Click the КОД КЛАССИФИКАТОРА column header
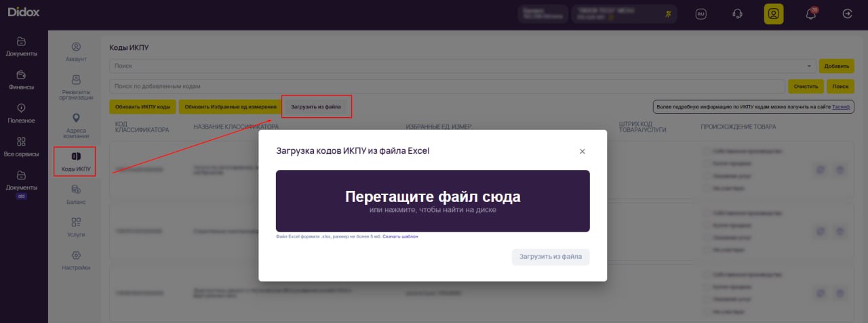 coord(142,127)
